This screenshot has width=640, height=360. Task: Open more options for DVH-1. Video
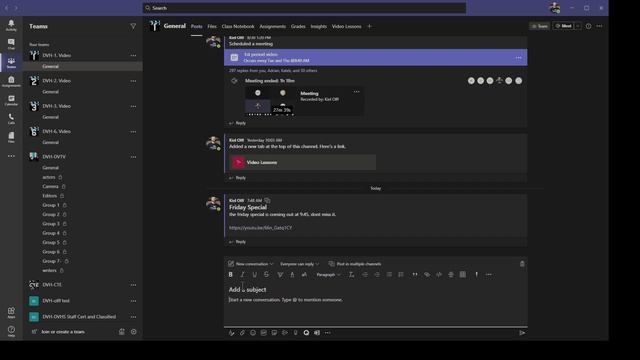coord(133,56)
